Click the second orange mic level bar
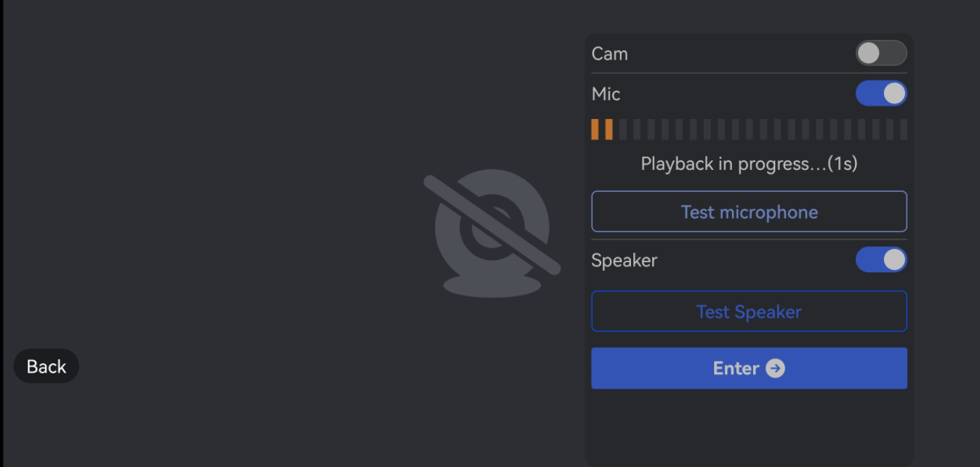The image size is (980, 467). coord(609,129)
